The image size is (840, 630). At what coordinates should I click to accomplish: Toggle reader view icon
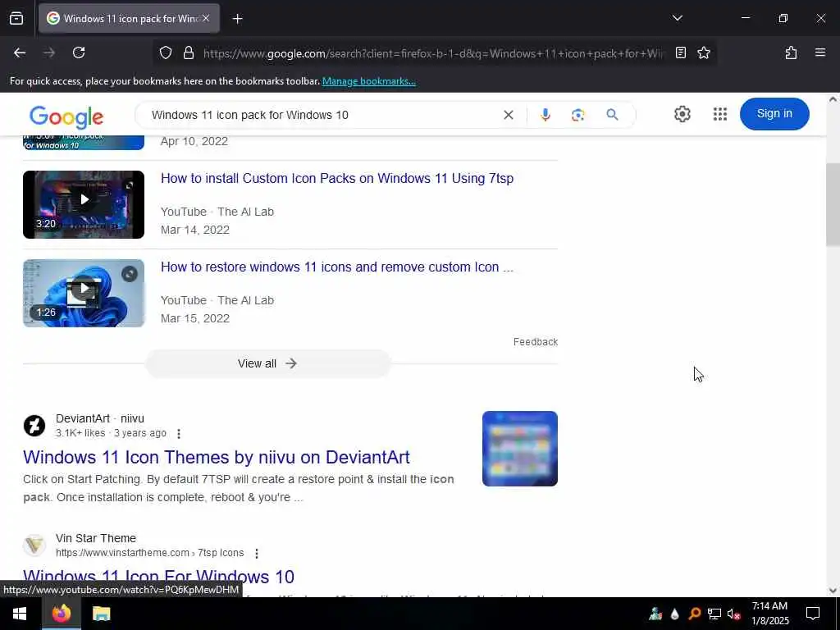(x=680, y=52)
